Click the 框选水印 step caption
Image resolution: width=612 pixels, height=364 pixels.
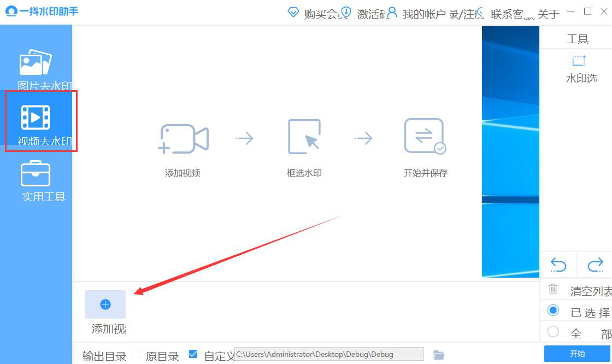[x=304, y=173]
